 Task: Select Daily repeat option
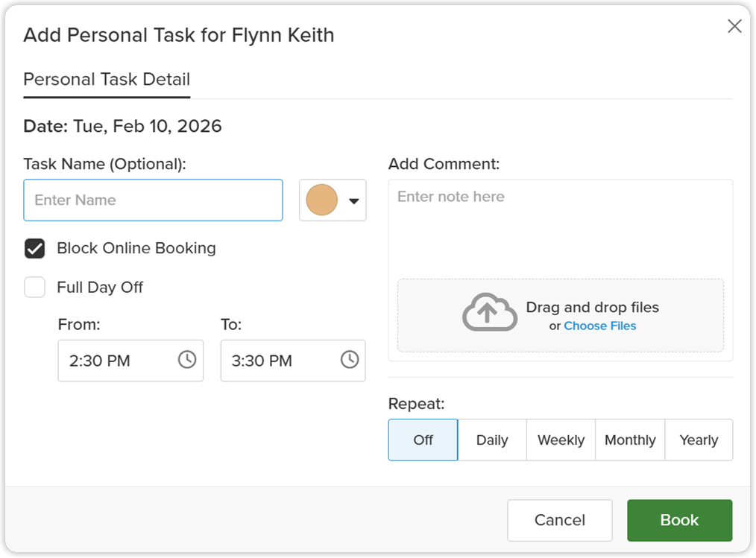point(492,440)
